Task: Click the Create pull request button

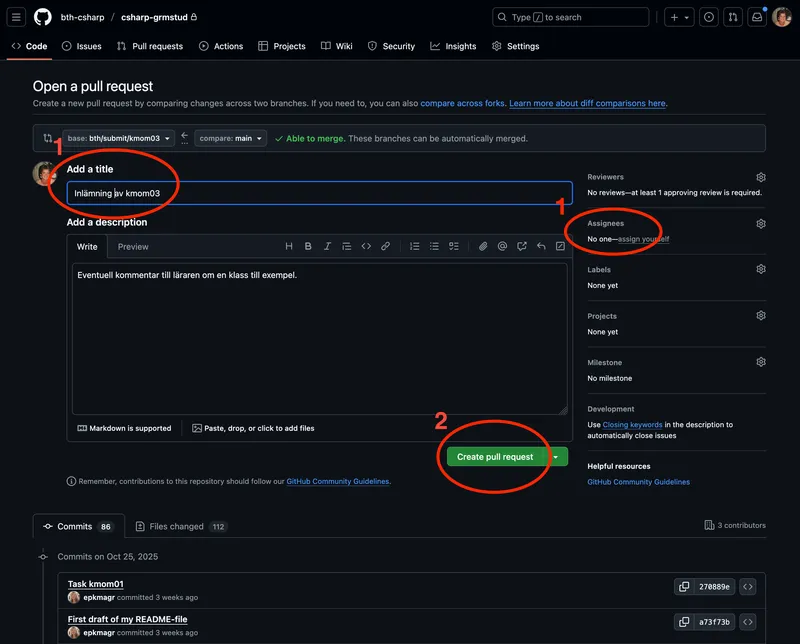Action: [495, 457]
